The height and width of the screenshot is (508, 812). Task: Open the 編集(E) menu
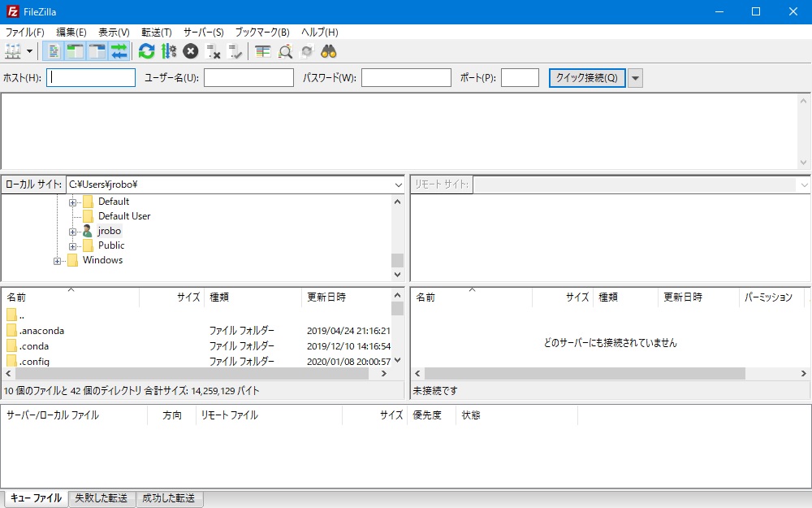coord(71,33)
